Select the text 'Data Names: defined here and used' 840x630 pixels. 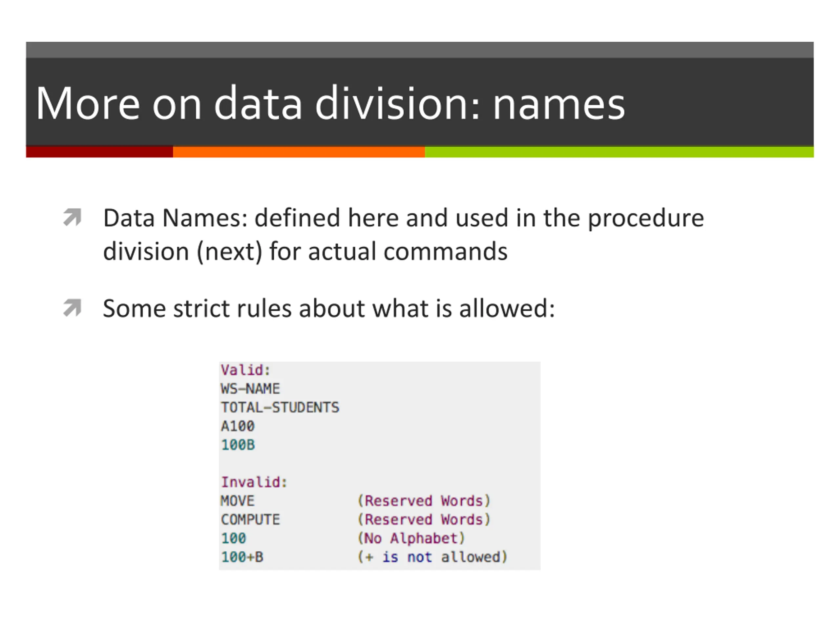pos(306,218)
